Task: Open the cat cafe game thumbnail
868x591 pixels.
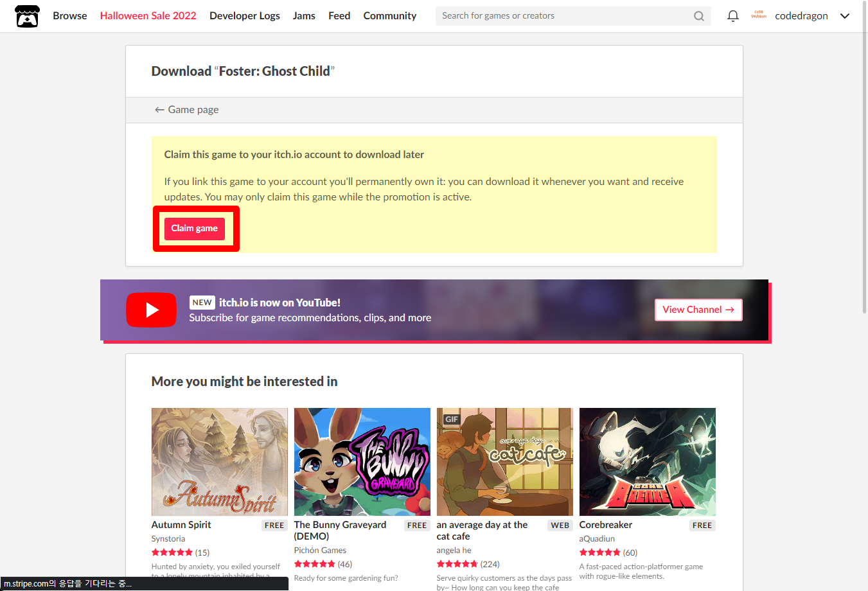Action: (x=505, y=462)
